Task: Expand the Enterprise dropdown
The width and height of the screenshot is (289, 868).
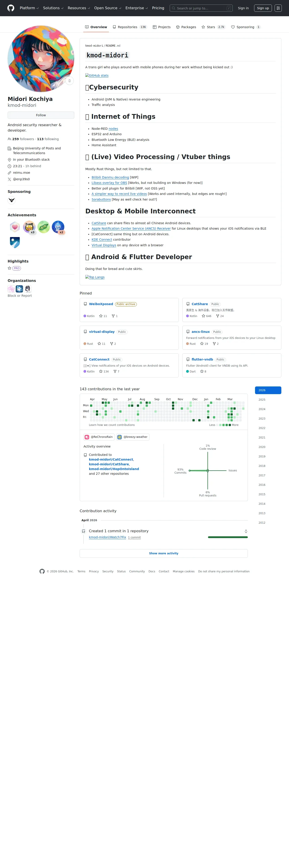Action: pos(136,8)
